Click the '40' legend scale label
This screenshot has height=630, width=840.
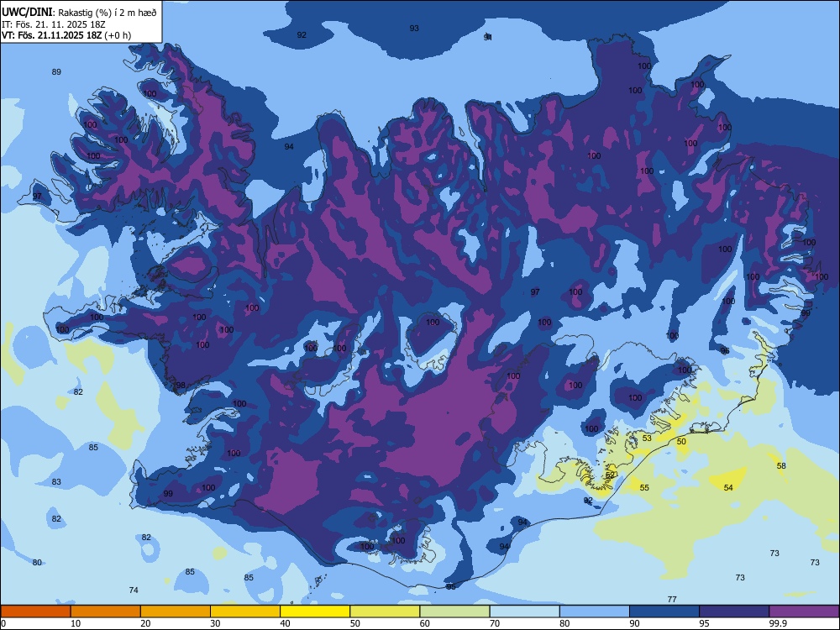point(285,623)
